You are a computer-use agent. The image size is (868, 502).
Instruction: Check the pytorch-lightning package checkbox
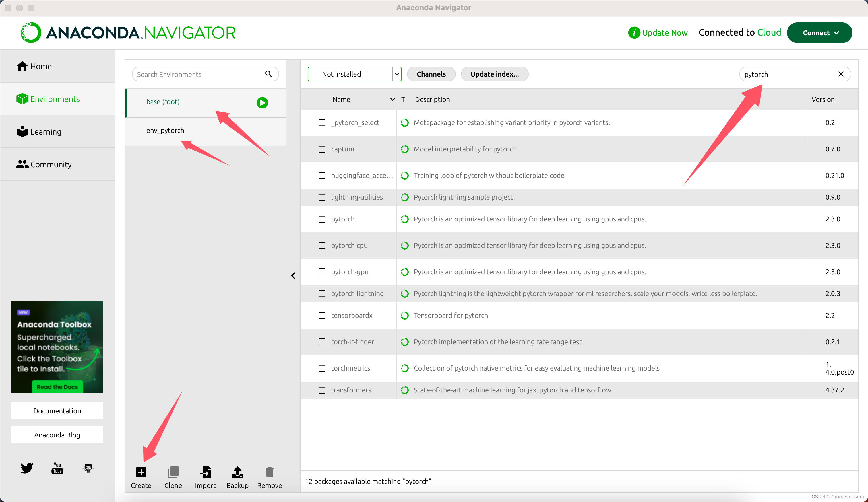click(x=322, y=293)
